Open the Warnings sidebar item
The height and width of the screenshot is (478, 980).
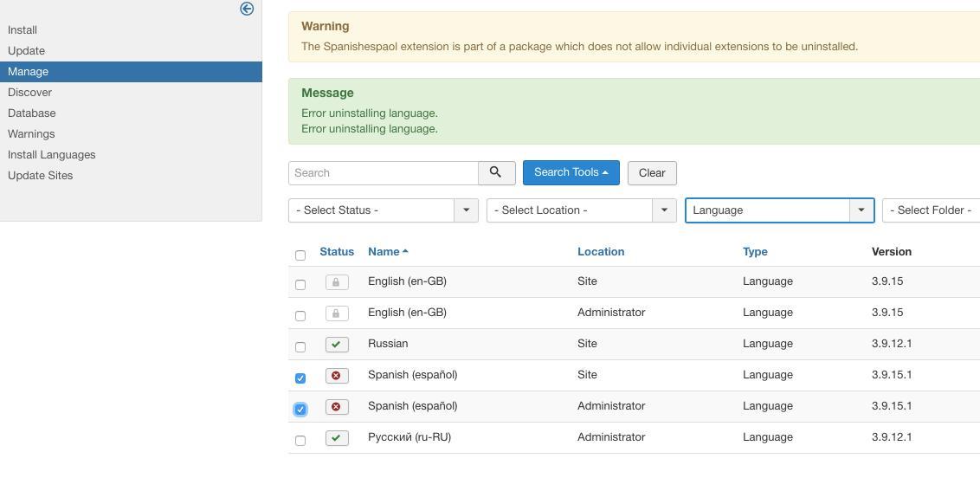pos(31,133)
